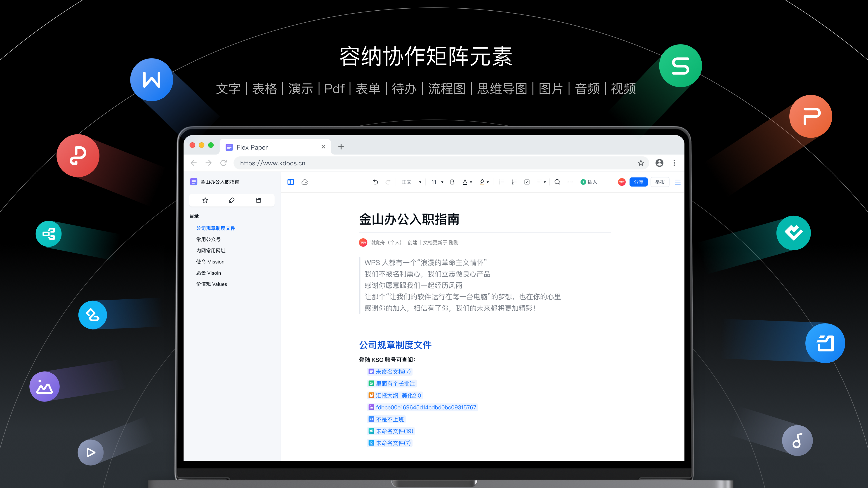
Task: Apply font color with the A icon
Action: (x=465, y=182)
